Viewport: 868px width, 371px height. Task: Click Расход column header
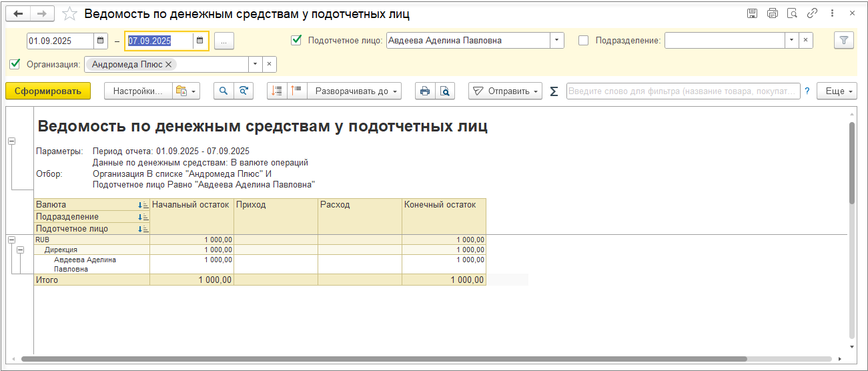[360, 216]
